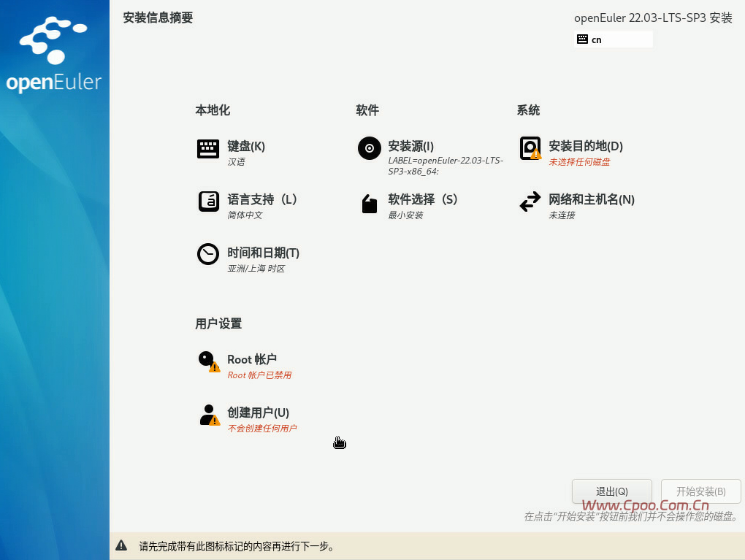The height and width of the screenshot is (560, 745).
Task: Click the arrows icon for 网络和主机名
Action: coord(530,202)
